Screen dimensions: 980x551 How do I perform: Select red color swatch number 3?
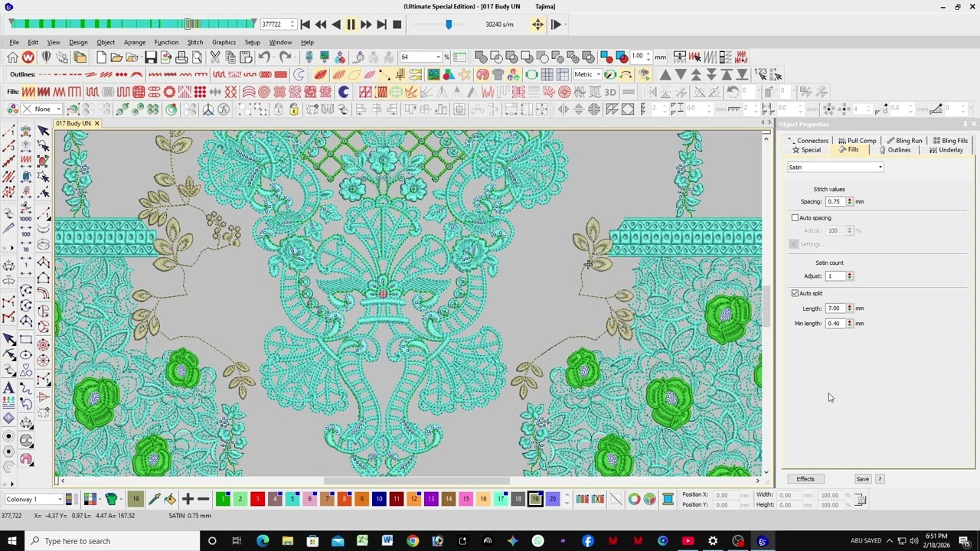(257, 499)
